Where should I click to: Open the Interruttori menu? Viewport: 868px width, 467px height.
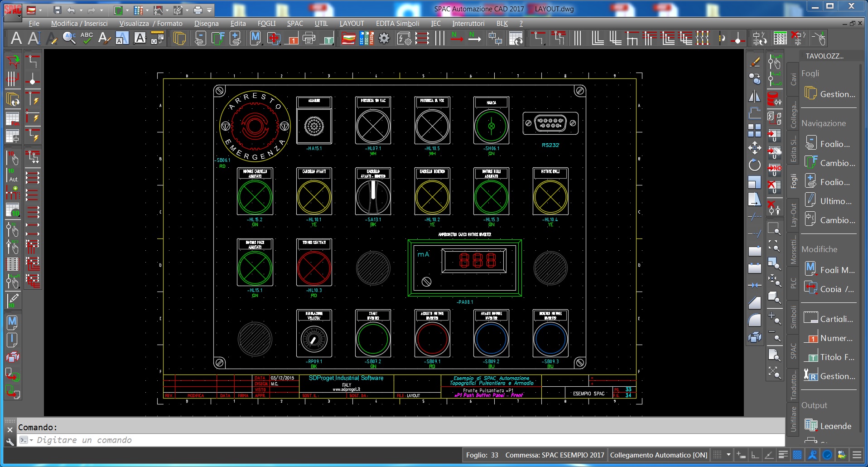468,24
